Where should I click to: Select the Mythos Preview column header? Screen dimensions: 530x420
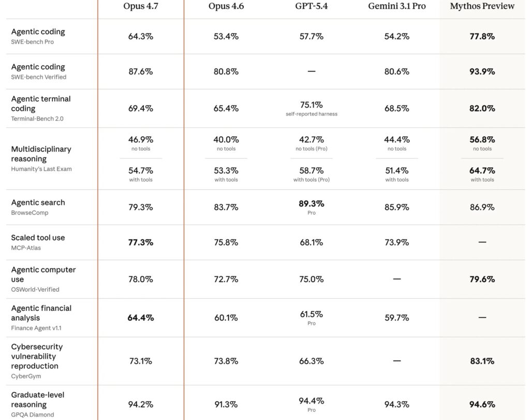pos(482,6)
